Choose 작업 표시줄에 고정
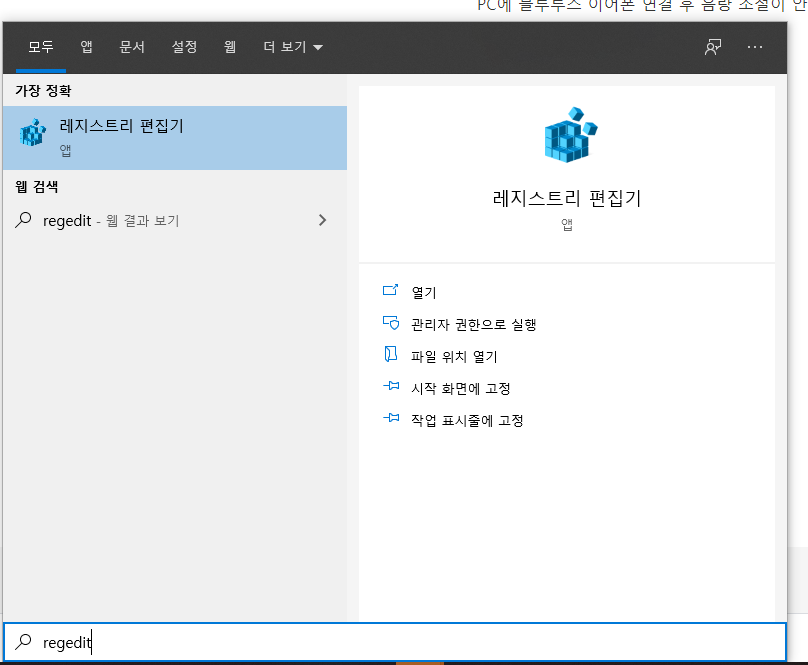The height and width of the screenshot is (665, 808). tap(467, 420)
